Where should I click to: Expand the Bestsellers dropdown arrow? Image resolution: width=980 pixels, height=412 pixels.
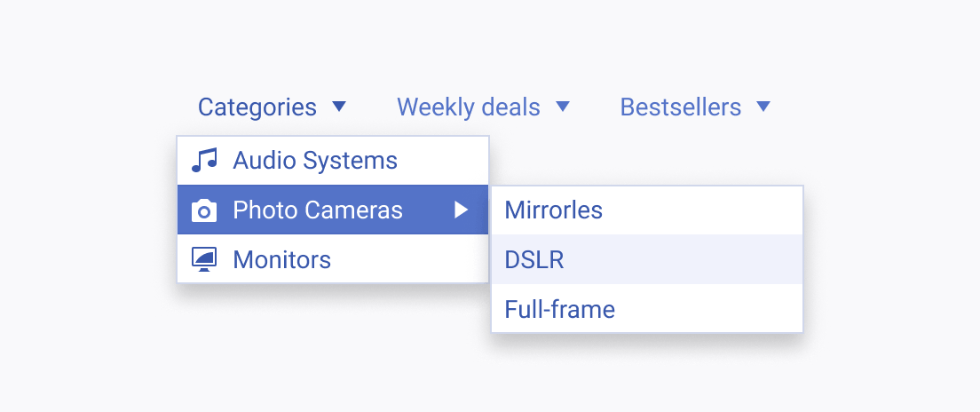click(763, 107)
